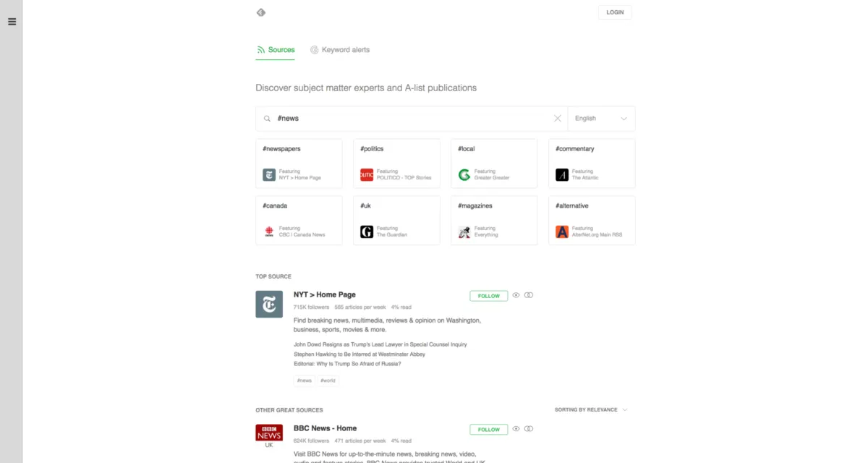
Task: Click the Feedly logo icon
Action: [x=261, y=12]
